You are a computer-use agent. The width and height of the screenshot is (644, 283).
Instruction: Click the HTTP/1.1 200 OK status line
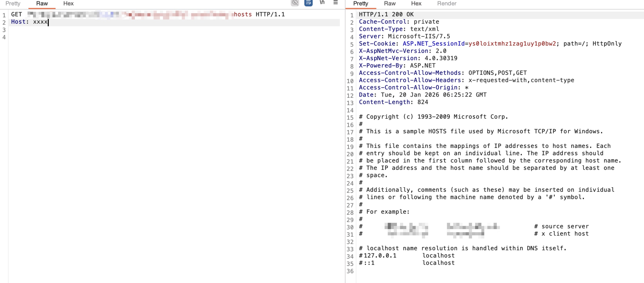386,15
